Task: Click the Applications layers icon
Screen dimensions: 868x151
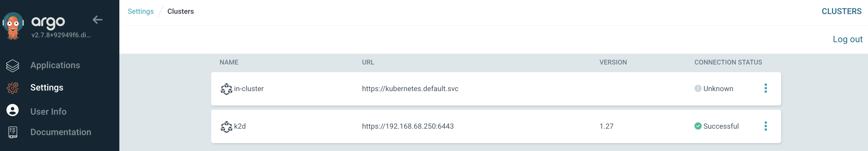Action: (13, 65)
